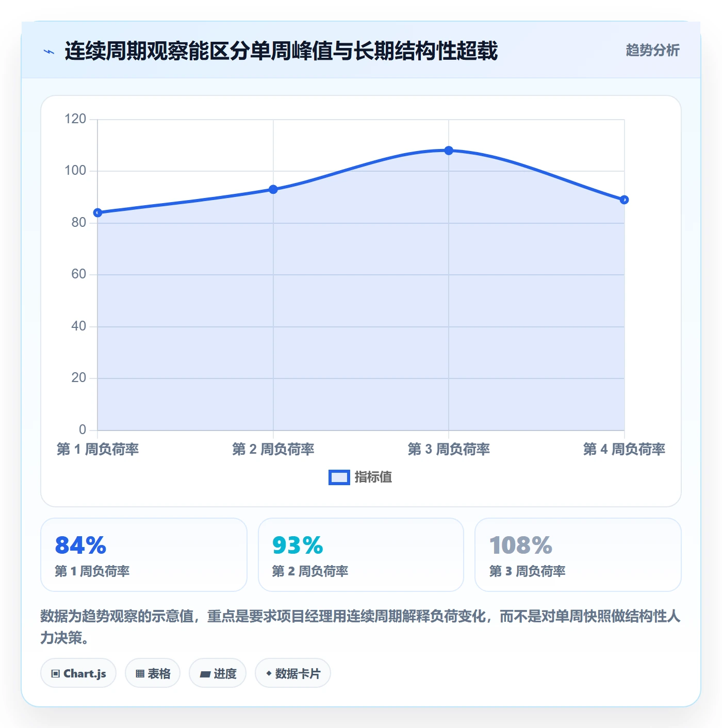Screen dimensions: 722x728
Task: Click the 指标值 legend label
Action: click(x=373, y=477)
